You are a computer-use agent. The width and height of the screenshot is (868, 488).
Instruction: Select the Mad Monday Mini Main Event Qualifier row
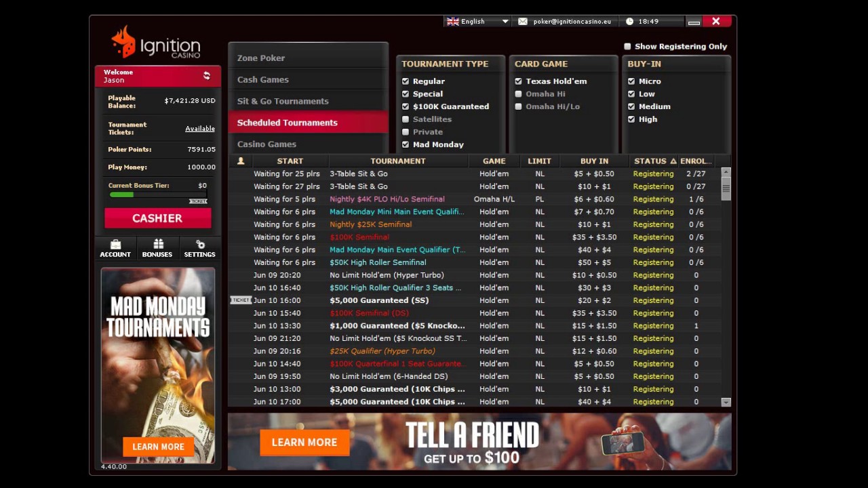coord(475,212)
